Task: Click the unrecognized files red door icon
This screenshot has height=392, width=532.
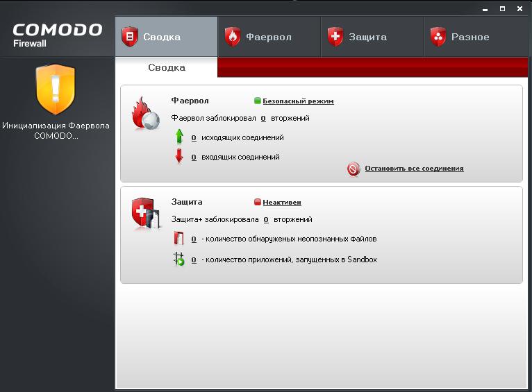Action: click(x=178, y=238)
